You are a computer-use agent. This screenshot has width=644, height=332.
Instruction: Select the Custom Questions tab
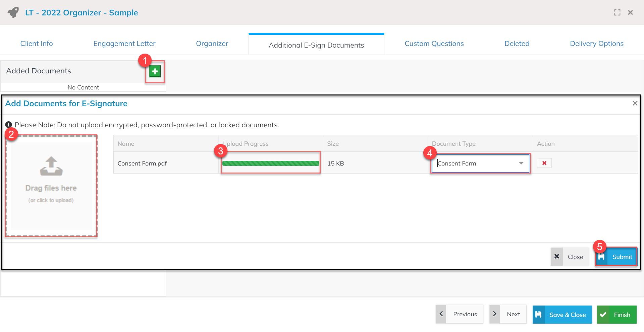coord(434,44)
